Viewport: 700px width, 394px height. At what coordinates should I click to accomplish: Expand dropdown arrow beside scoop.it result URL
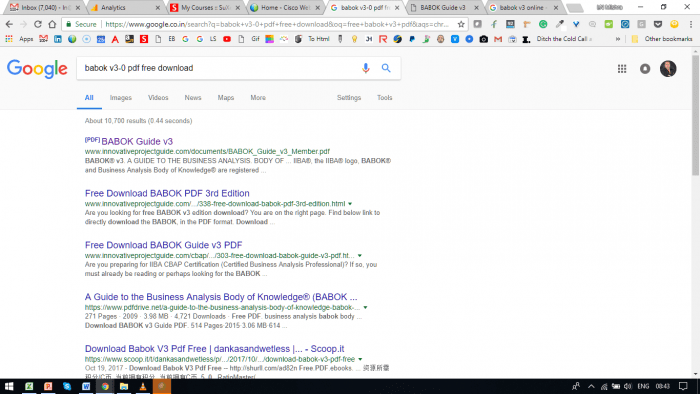coord(360,359)
